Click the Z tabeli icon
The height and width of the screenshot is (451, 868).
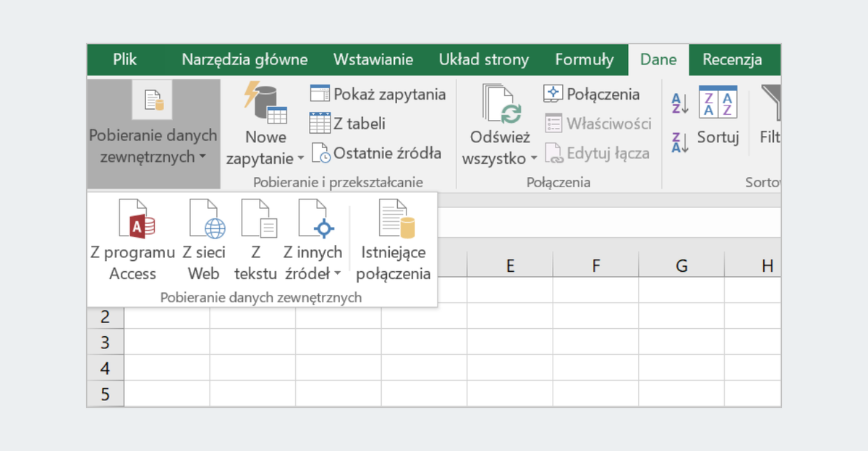(x=320, y=124)
